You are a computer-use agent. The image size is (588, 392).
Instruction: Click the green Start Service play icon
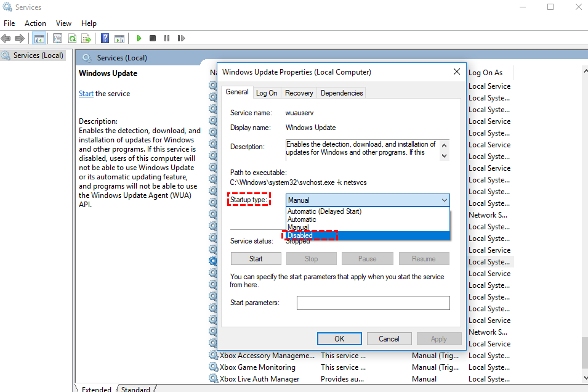[x=139, y=38]
